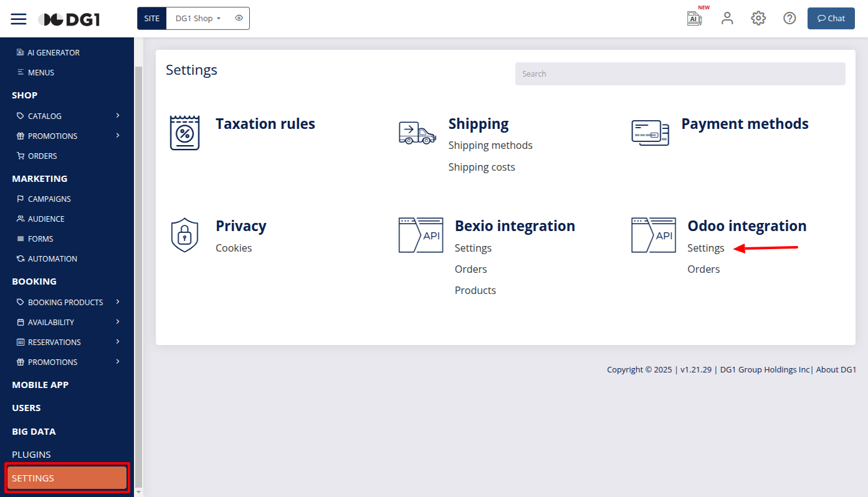Open the About DG1 footer link

pos(836,369)
